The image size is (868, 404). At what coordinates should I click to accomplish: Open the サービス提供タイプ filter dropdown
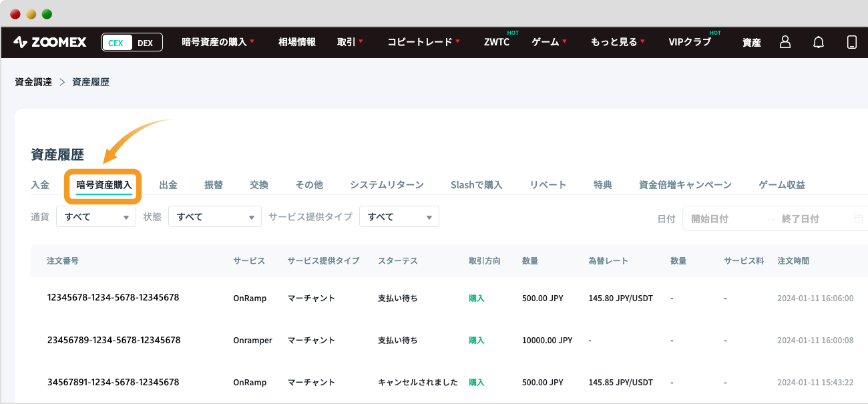(399, 216)
